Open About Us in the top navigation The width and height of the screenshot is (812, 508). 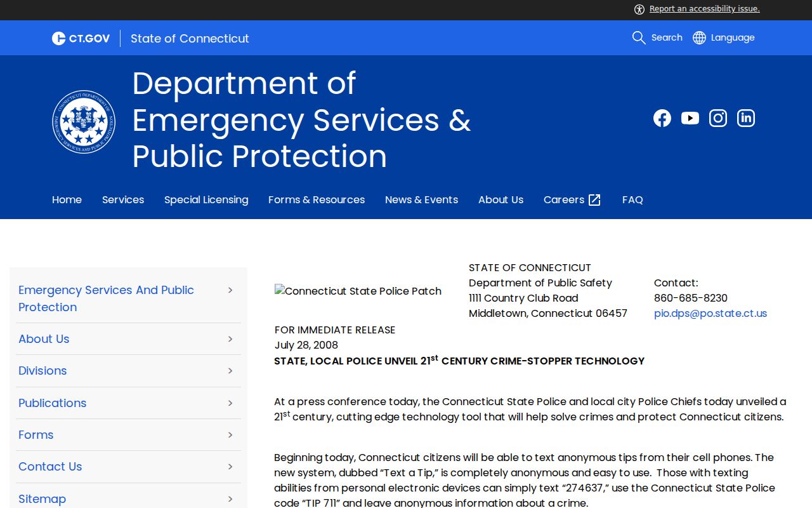[x=501, y=199]
